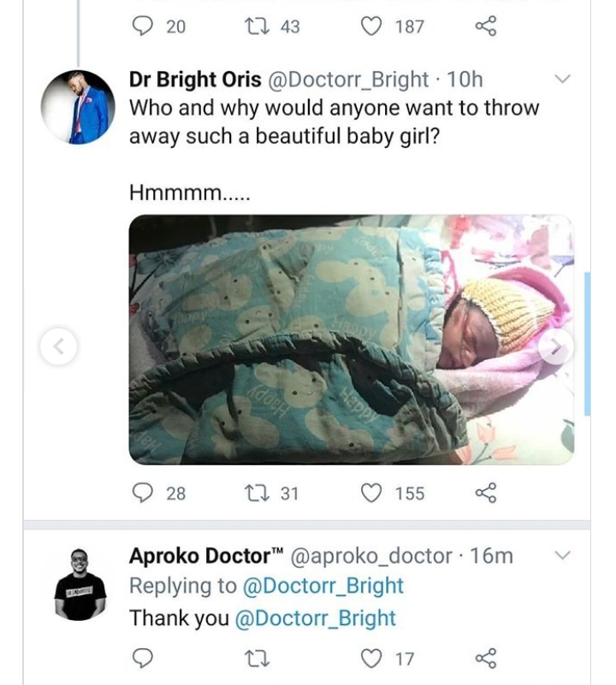
Task: Like the top tweet with 187 likes
Action: click(x=370, y=27)
